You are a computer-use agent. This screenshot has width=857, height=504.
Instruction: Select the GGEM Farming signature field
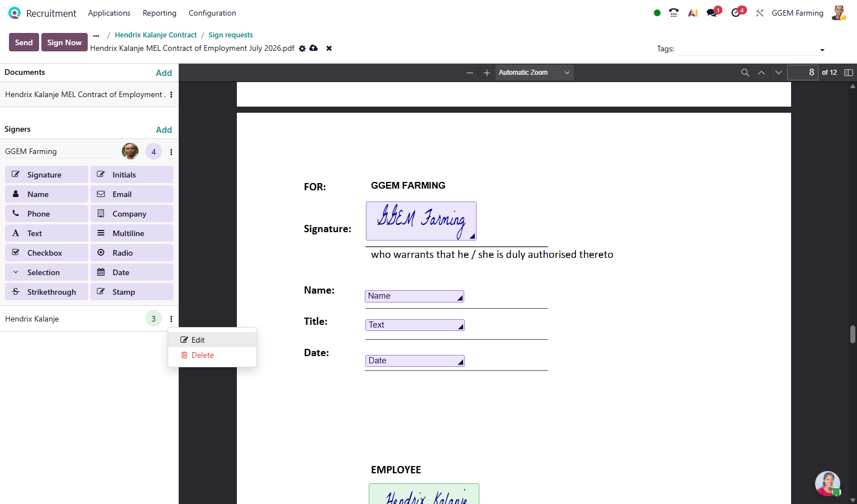pyautogui.click(x=421, y=221)
